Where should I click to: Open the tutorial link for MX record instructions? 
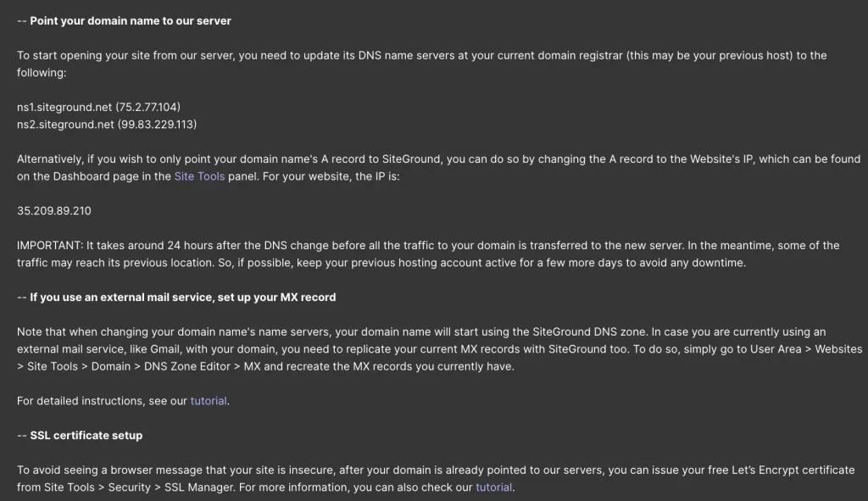(x=209, y=401)
